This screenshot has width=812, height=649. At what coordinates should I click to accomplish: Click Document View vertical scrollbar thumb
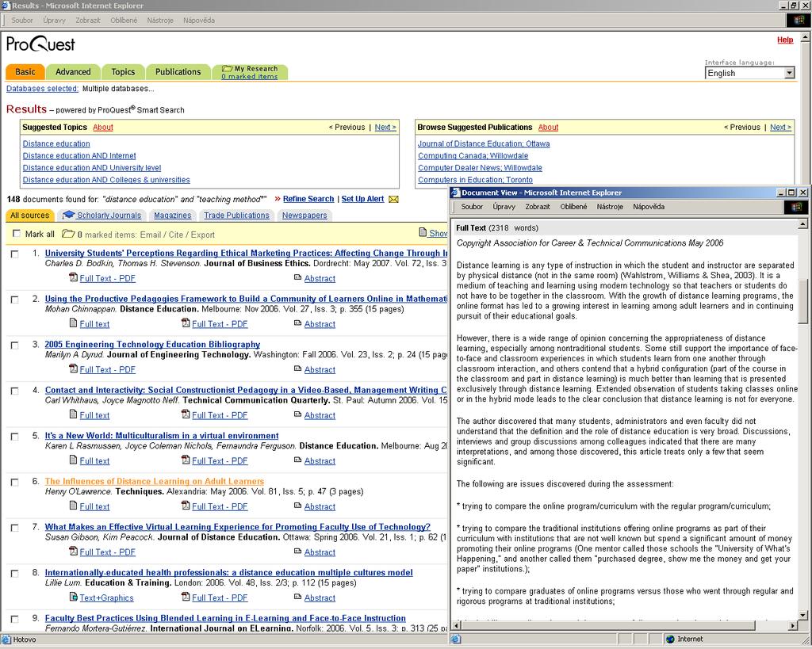803,301
